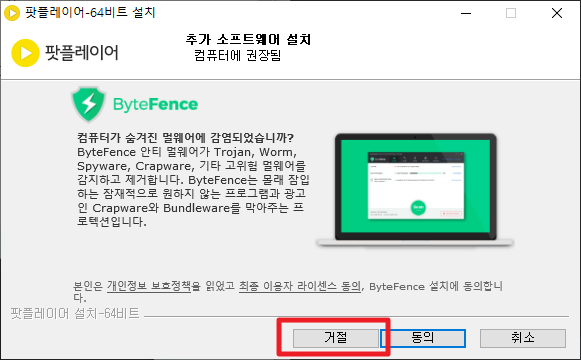
Task: Minimize the installer window
Action: (466, 13)
